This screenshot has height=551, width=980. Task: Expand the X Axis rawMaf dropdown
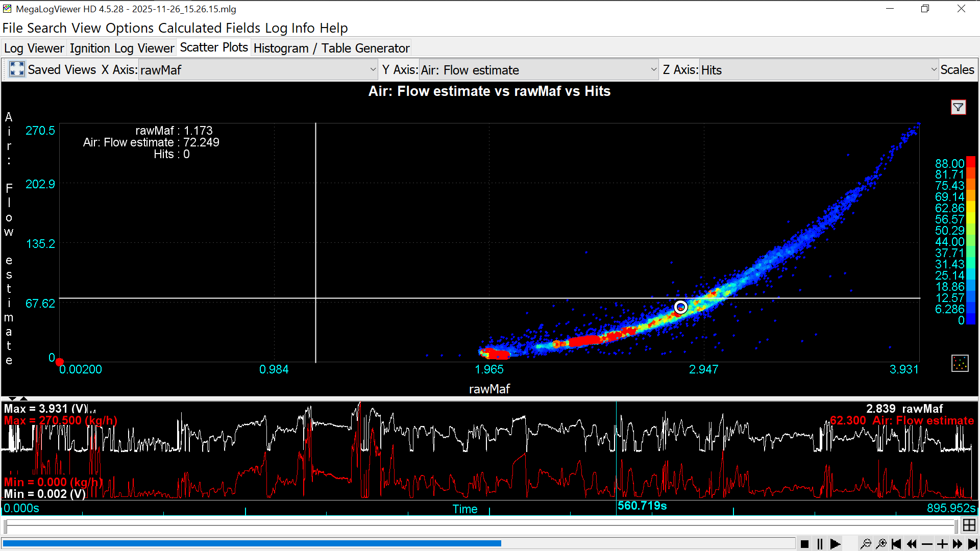[x=373, y=70]
